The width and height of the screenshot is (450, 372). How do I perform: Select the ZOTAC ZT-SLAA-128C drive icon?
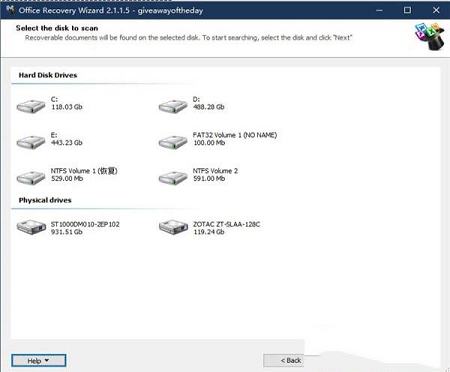(x=173, y=227)
